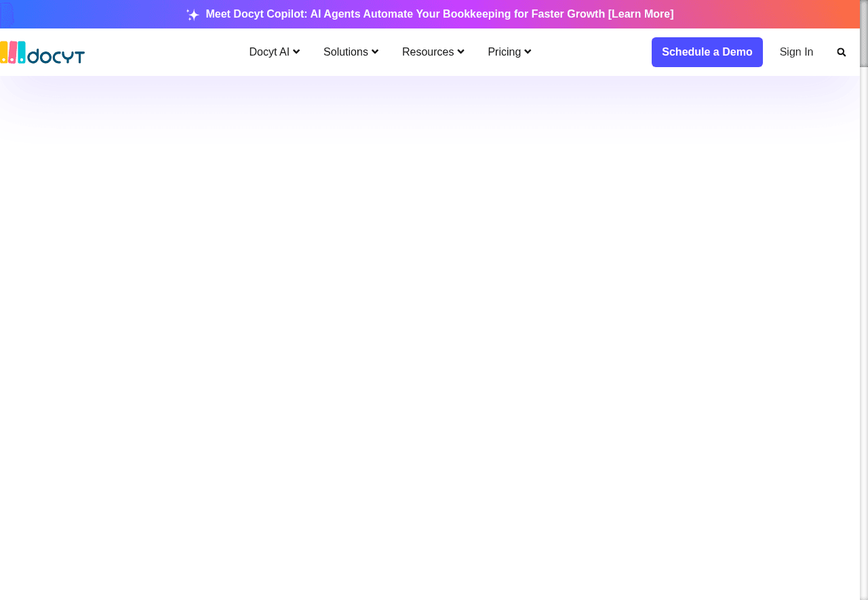Expand the Pricing dropdown chevron
Image resolution: width=868 pixels, height=600 pixels.
(528, 52)
